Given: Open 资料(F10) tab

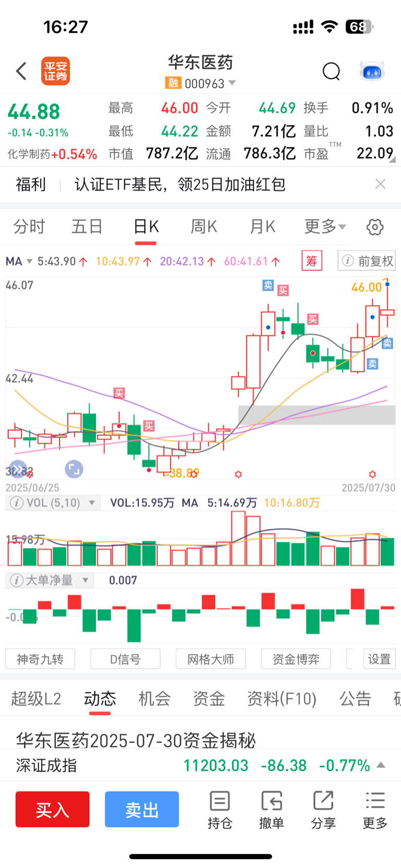Looking at the screenshot, I should 282,698.
